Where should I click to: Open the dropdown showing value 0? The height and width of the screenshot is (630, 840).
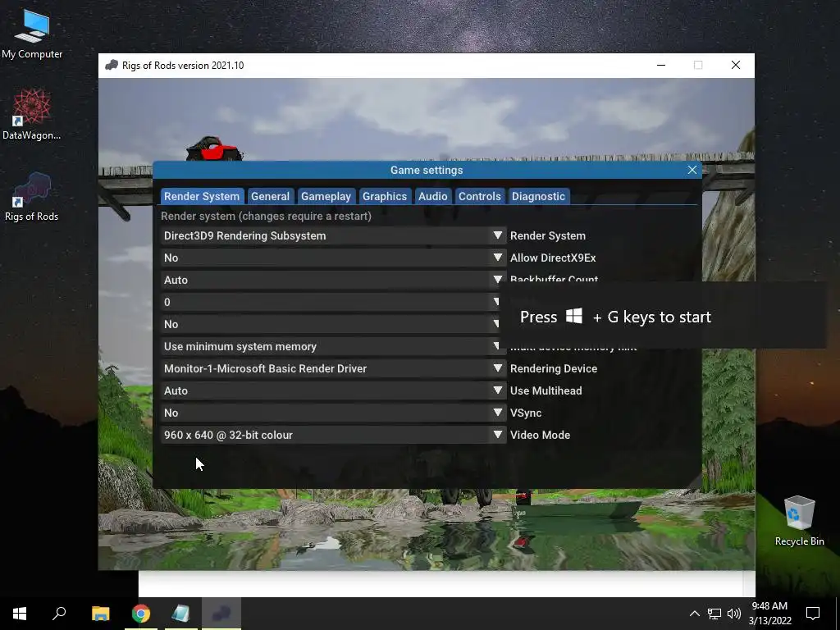coord(330,302)
